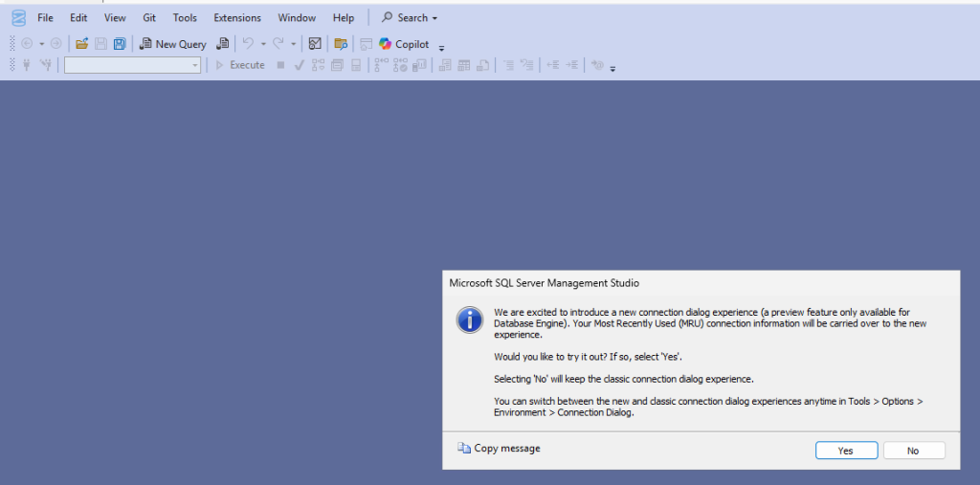The image size is (980, 485).
Task: Select the Results to Text icon
Action: (445, 65)
